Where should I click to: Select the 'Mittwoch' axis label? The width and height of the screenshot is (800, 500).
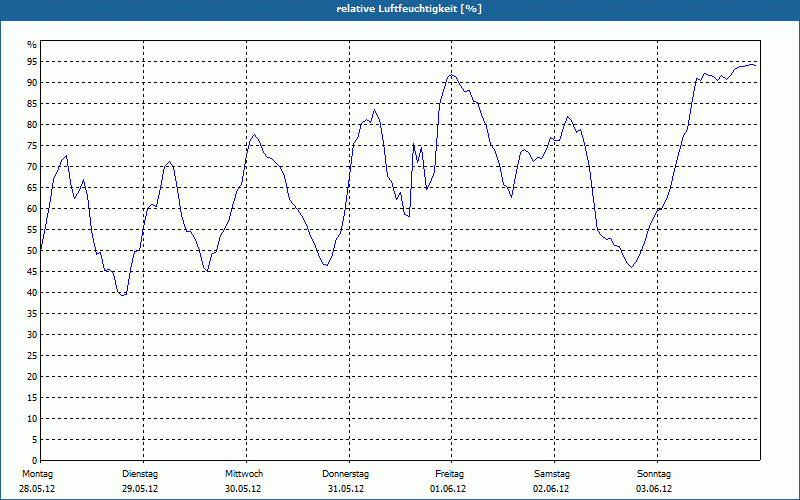(x=244, y=474)
